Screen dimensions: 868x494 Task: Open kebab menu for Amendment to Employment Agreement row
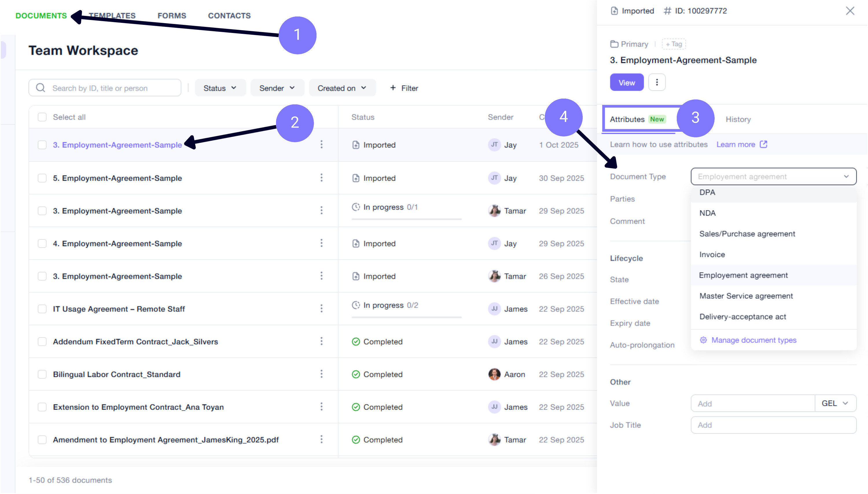tap(321, 440)
